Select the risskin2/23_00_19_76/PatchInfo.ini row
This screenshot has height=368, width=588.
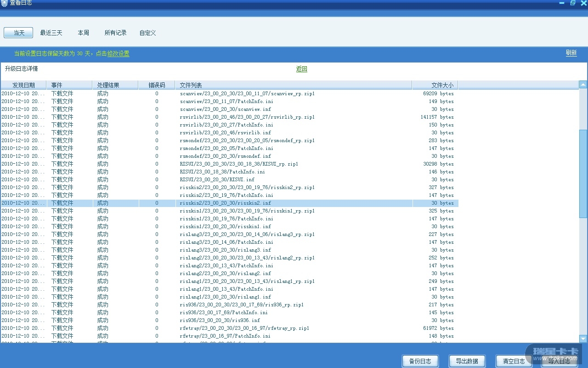point(229,195)
